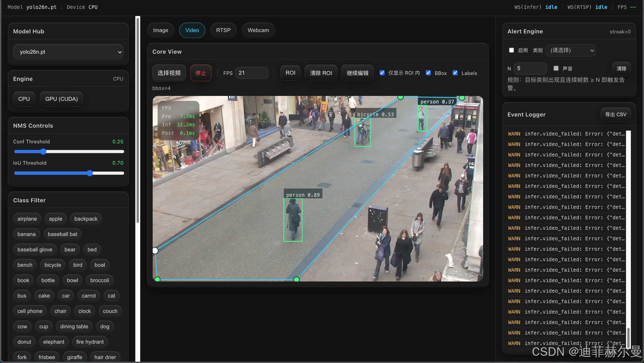
Task: Adjust the IoU Threshold slider
Action: [90, 173]
